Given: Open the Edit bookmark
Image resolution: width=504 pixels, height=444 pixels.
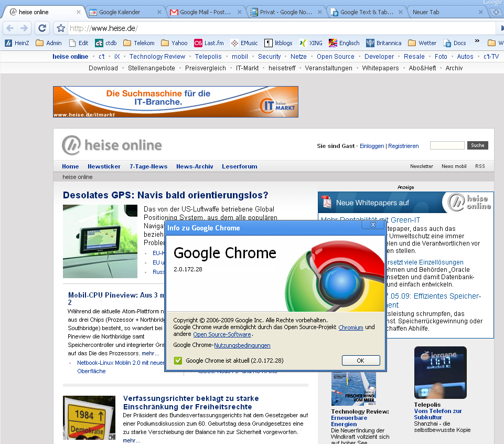Looking at the screenshot, I should (79, 43).
